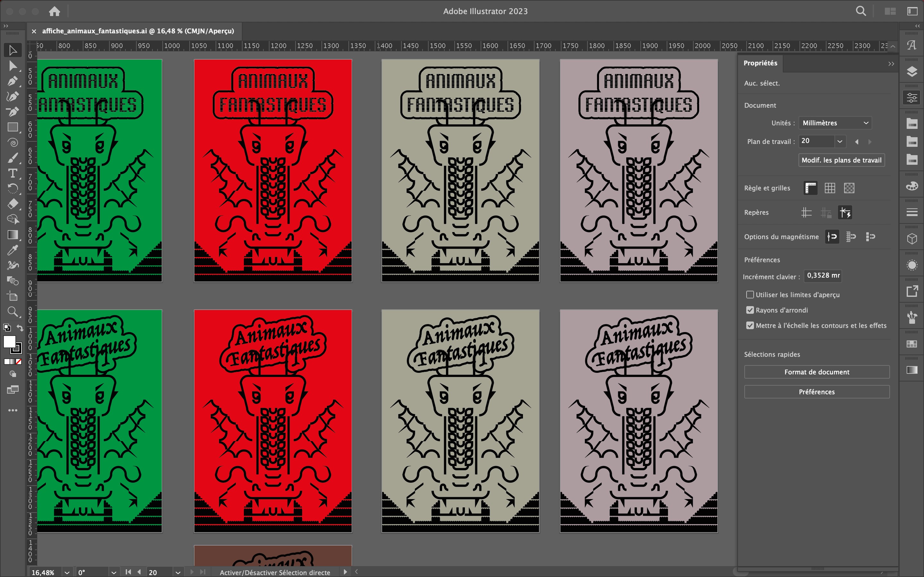Toggle Mettre à l'échelle les contours checkbox
Viewport: 924px width, 577px height.
point(750,325)
